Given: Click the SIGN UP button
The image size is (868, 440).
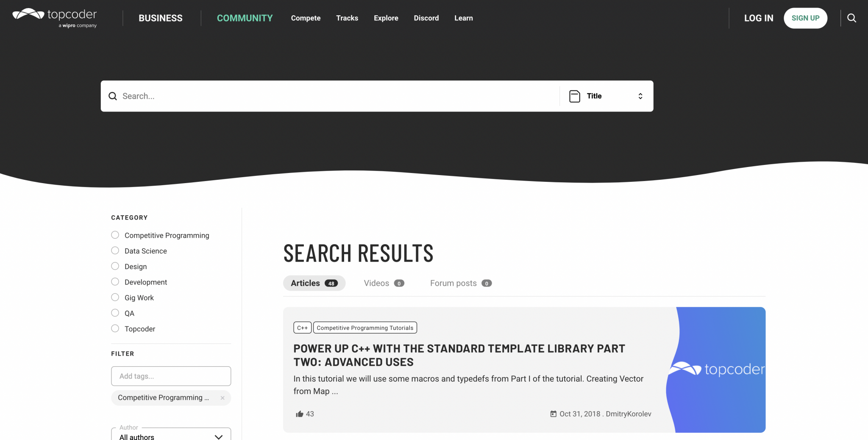Looking at the screenshot, I should 805,18.
